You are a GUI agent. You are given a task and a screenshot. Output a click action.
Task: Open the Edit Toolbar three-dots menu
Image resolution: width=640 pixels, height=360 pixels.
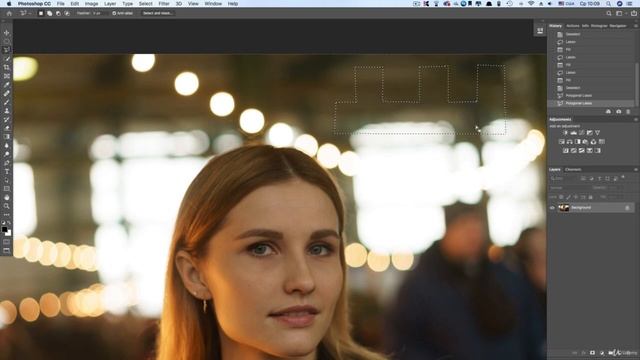(7, 215)
